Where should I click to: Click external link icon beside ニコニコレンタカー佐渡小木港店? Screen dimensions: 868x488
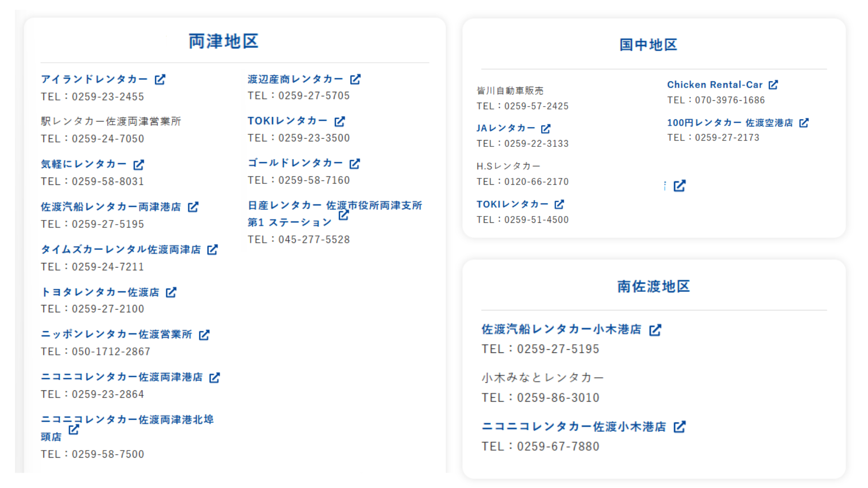[679, 427]
